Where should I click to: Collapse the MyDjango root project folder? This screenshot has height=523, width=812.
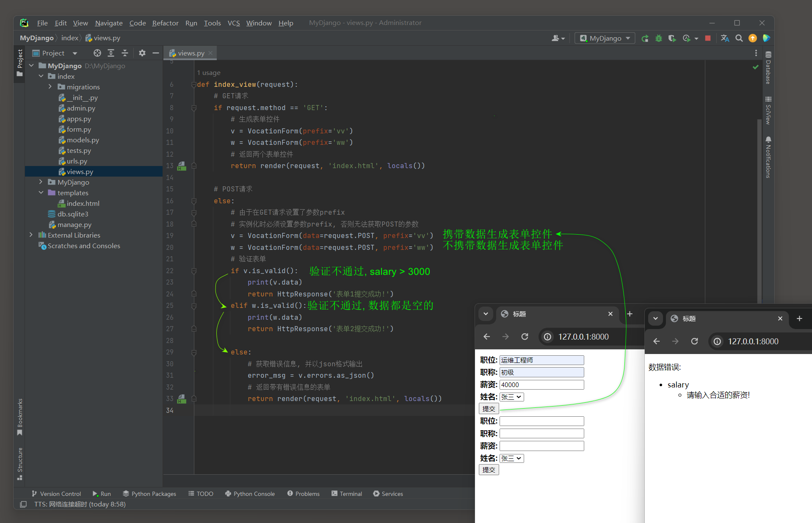(31, 66)
